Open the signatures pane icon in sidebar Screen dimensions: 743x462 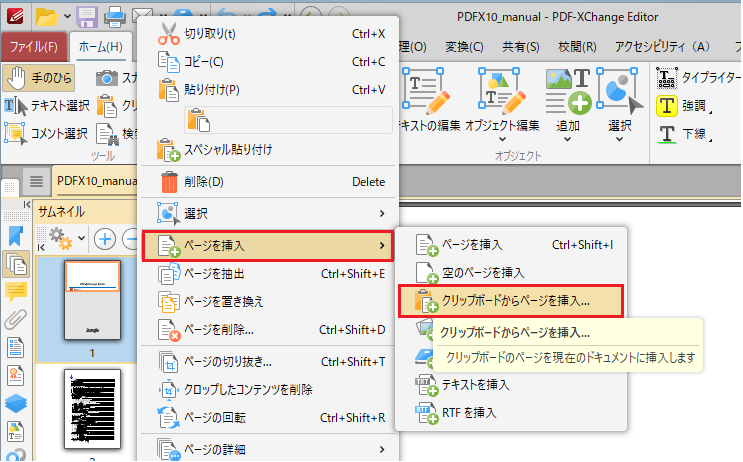tap(16, 376)
